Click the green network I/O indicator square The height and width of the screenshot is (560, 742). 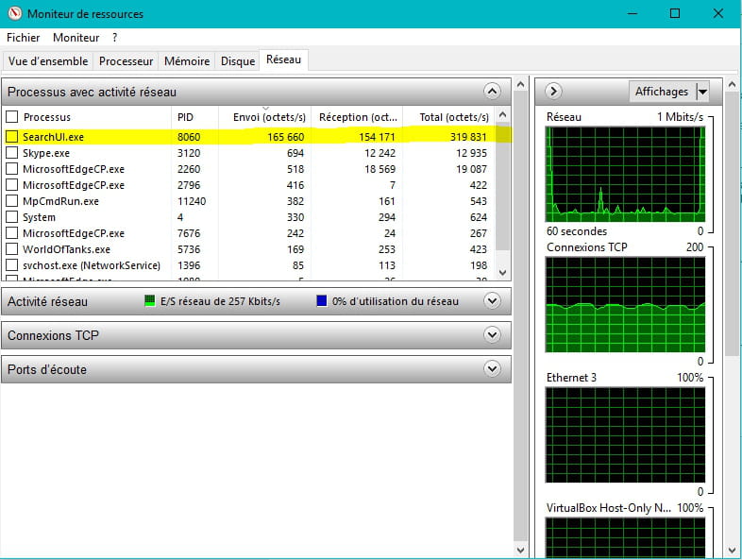tap(149, 301)
